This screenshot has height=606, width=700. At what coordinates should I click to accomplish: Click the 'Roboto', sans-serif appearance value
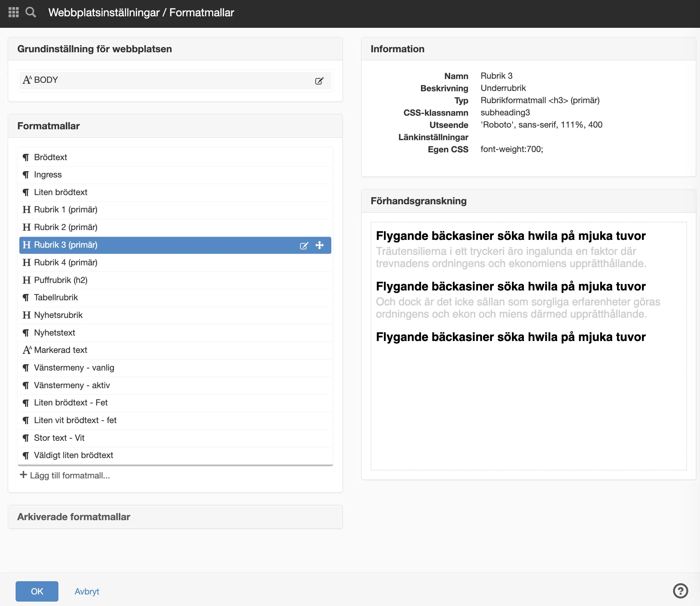click(541, 125)
